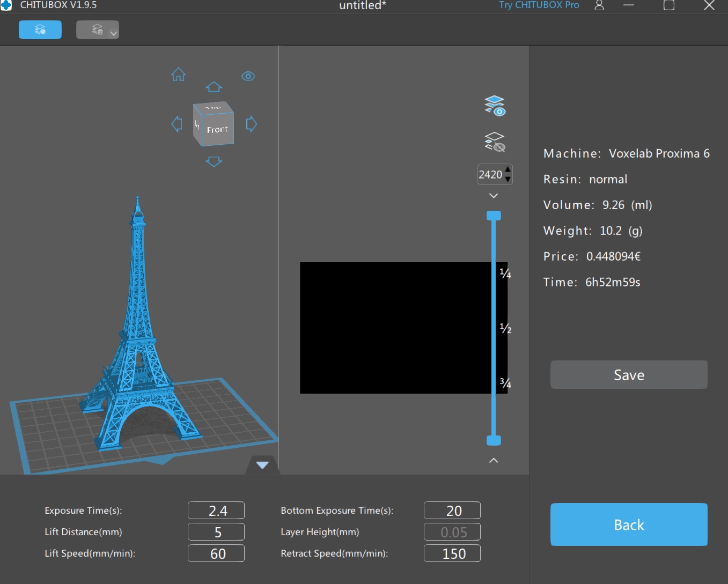Open the Try CHITUBOX Pro link
Viewport: 728px width, 584px height.
(539, 5)
